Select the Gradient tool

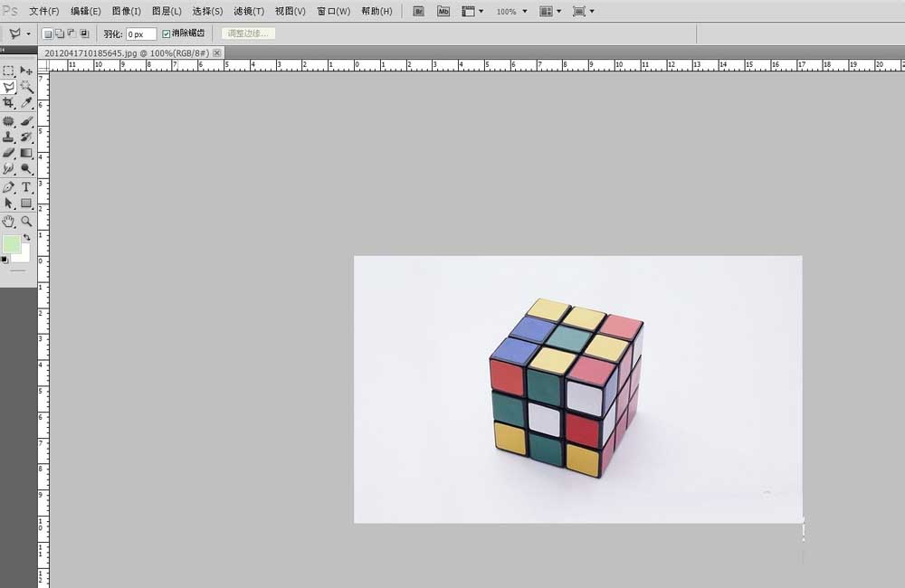coord(26,153)
